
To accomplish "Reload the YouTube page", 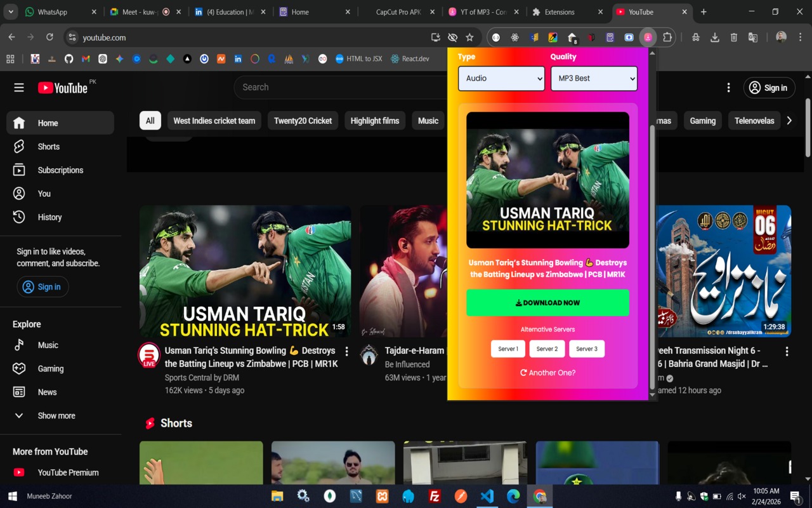I will tap(49, 37).
